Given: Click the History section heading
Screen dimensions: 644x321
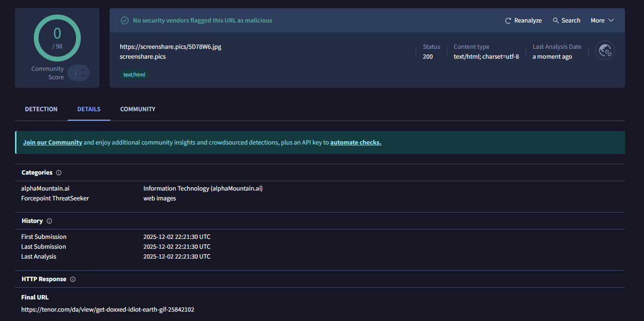Looking at the screenshot, I should click(32, 221).
